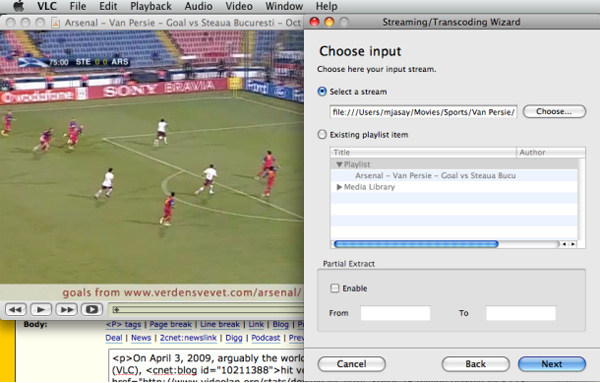The image size is (600, 383).
Task: Click the 2cnet:newslink link
Action: [x=188, y=338]
